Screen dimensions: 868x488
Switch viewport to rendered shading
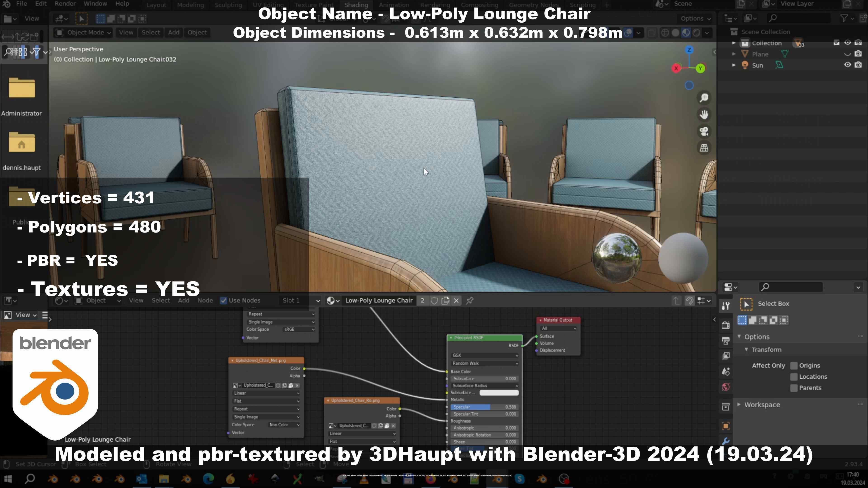pyautogui.click(x=696, y=33)
